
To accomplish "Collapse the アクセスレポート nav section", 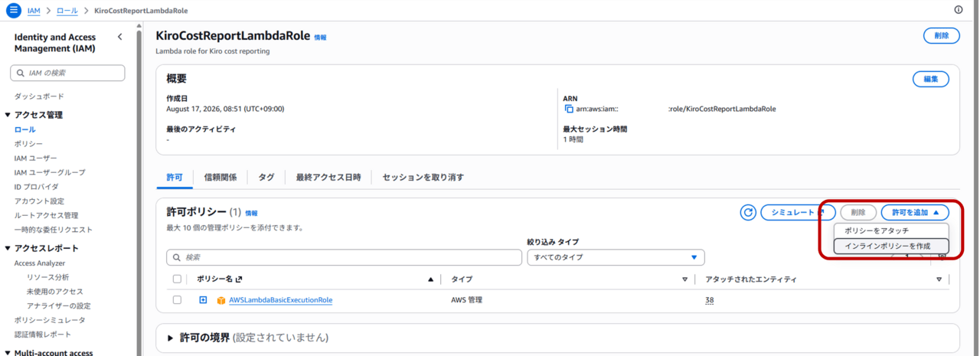I will point(8,248).
